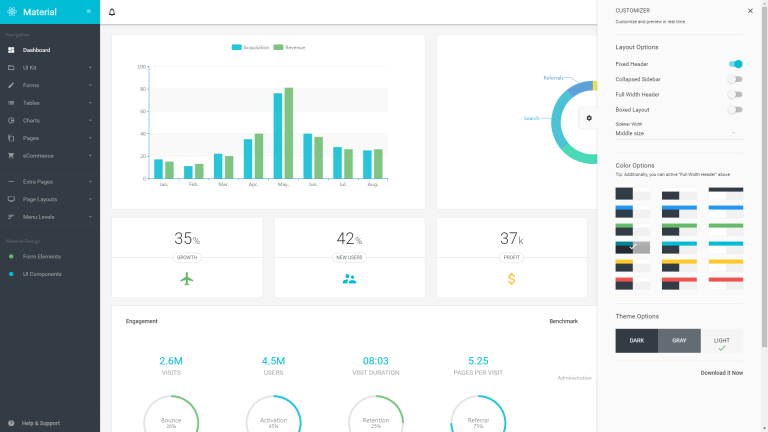The height and width of the screenshot is (432, 768).
Task: Click the users icon under New Users
Action: coord(349,279)
